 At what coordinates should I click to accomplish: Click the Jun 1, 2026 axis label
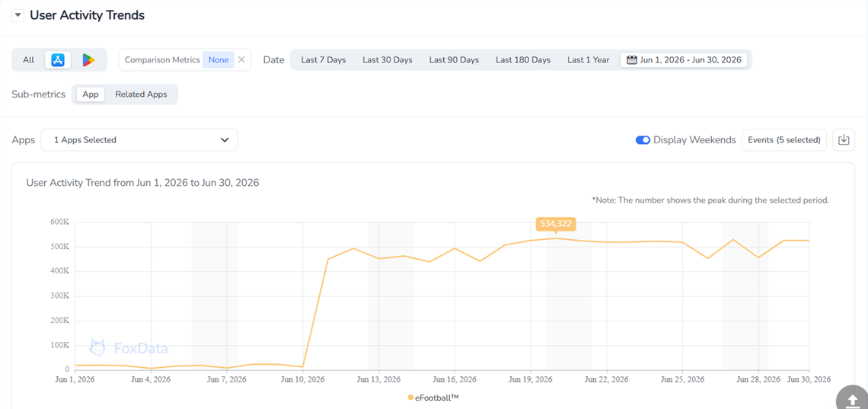click(x=75, y=379)
